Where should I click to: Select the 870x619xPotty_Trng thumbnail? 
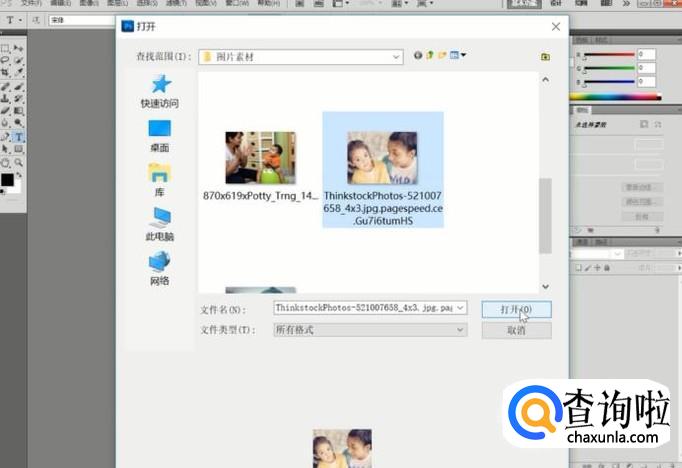pyautogui.click(x=261, y=158)
